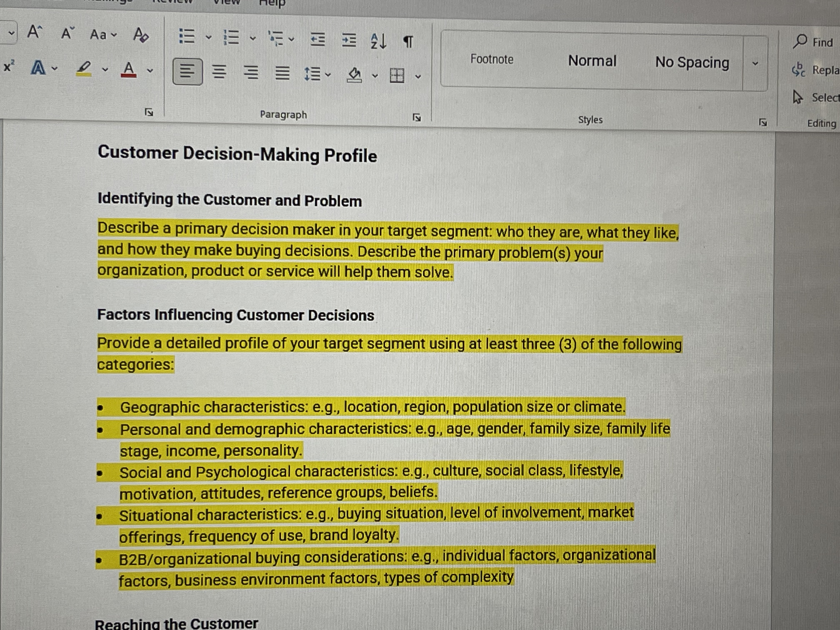Toggle Align Right paragraph alignment
This screenshot has height=630, width=840.
coord(251,72)
